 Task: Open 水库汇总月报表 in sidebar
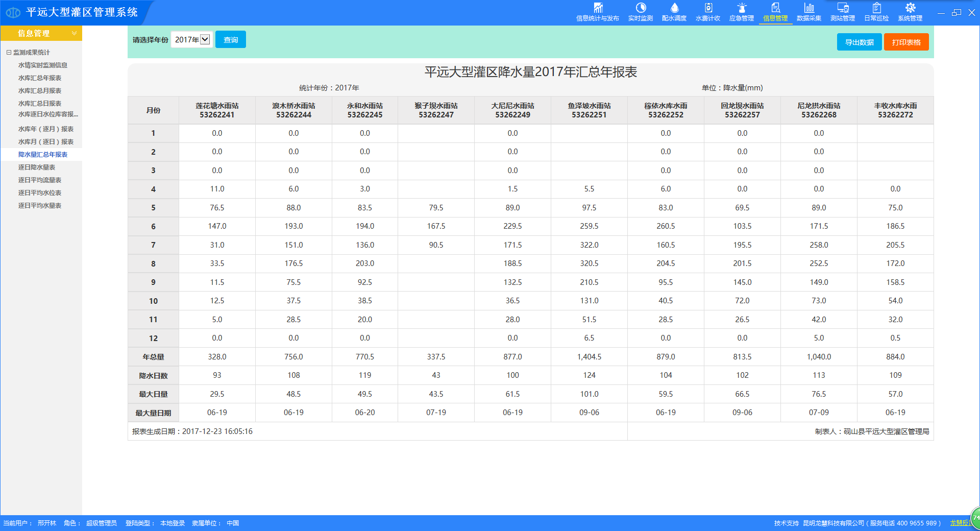coord(40,91)
